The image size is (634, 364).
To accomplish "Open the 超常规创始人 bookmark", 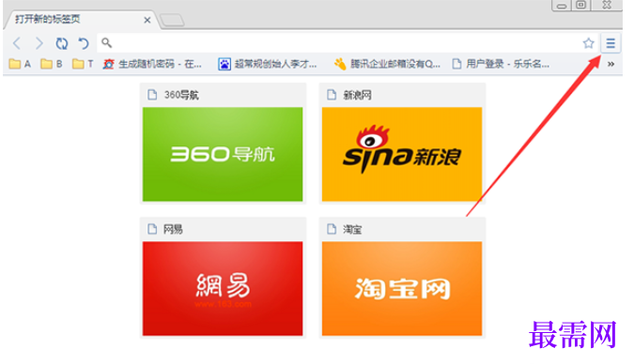I will 268,64.
